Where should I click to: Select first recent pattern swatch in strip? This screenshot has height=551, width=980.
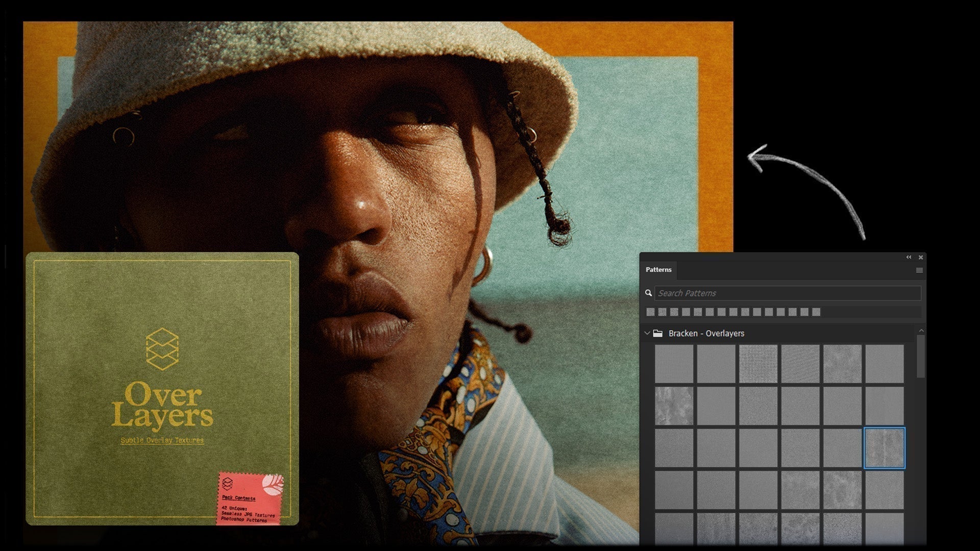[650, 312]
